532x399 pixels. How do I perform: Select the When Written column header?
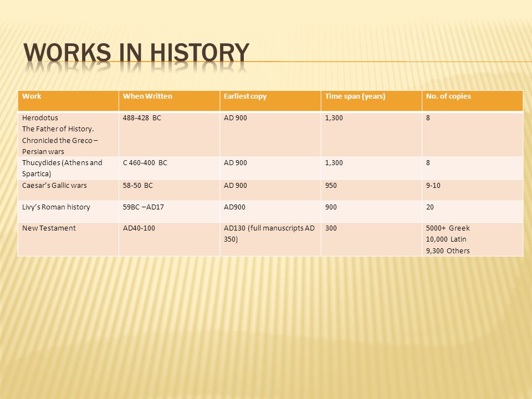pos(170,101)
